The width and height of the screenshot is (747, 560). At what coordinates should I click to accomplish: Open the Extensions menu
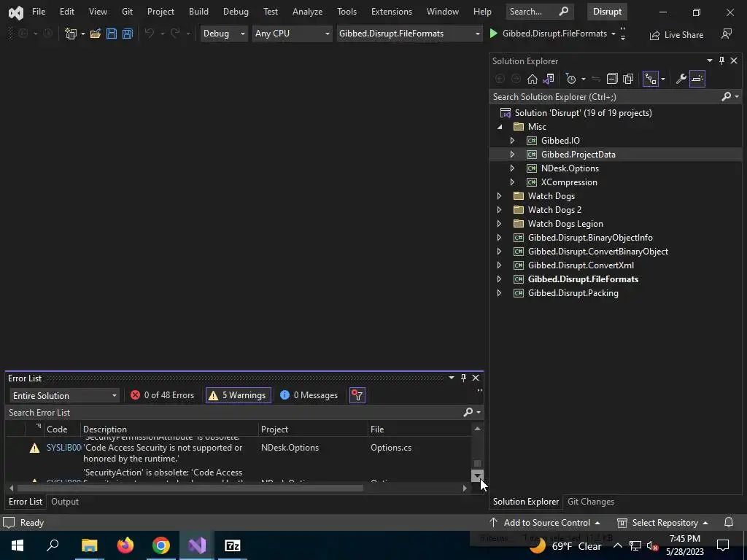coord(392,12)
